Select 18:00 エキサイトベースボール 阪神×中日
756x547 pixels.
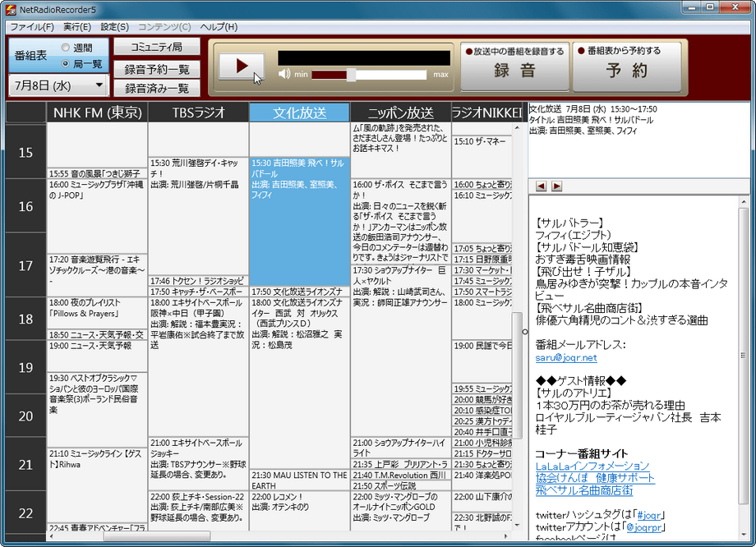click(198, 367)
